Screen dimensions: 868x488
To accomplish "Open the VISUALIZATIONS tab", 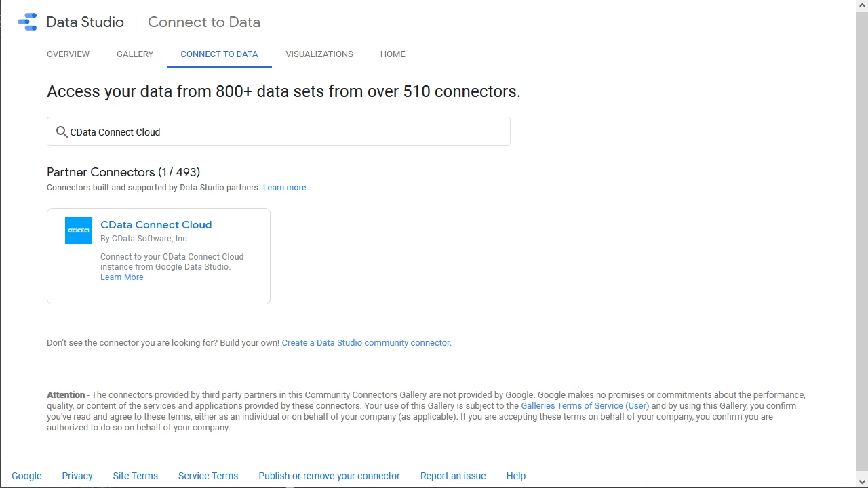I will click(x=319, y=54).
